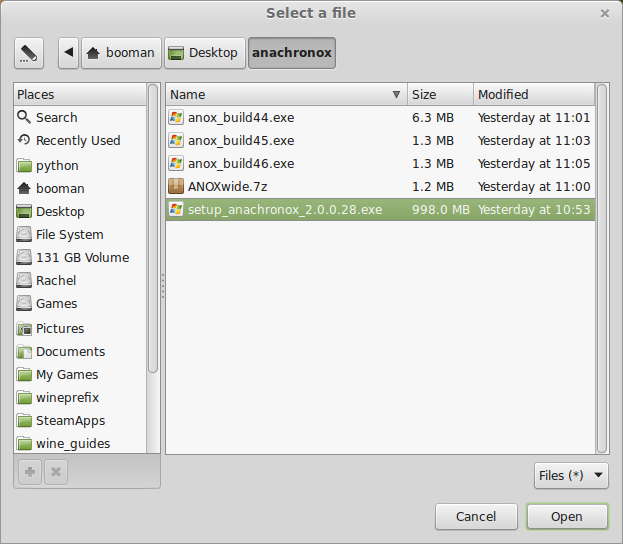This screenshot has height=544, width=623.
Task: Click the remove bookmark X button
Action: click(56, 472)
